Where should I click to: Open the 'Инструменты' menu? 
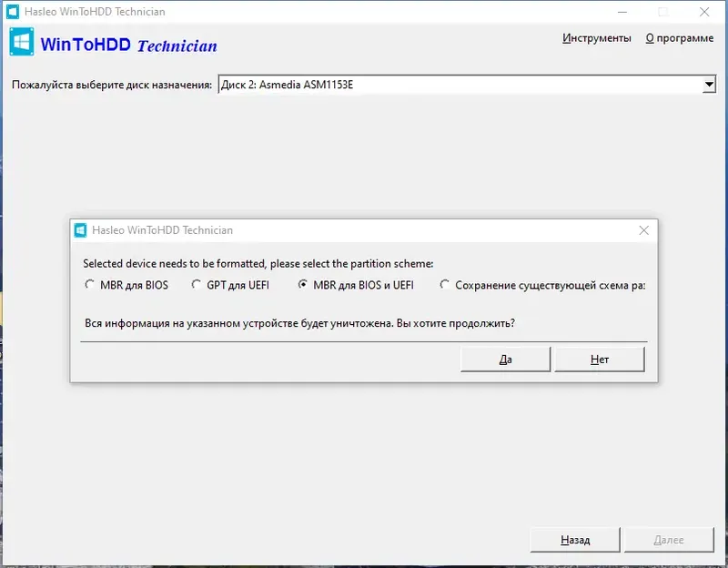[x=597, y=38]
